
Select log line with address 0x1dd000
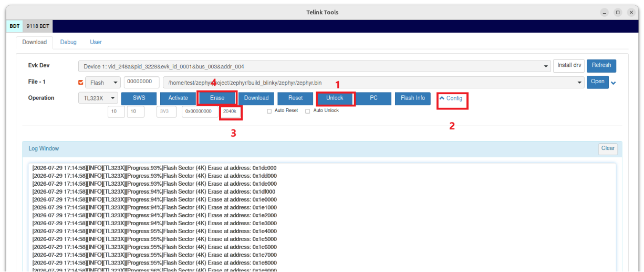(x=154, y=176)
